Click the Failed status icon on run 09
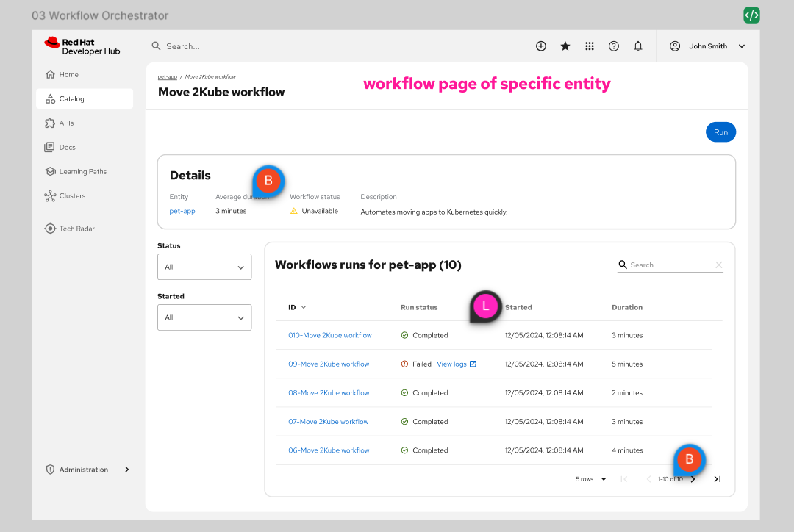 click(x=404, y=364)
